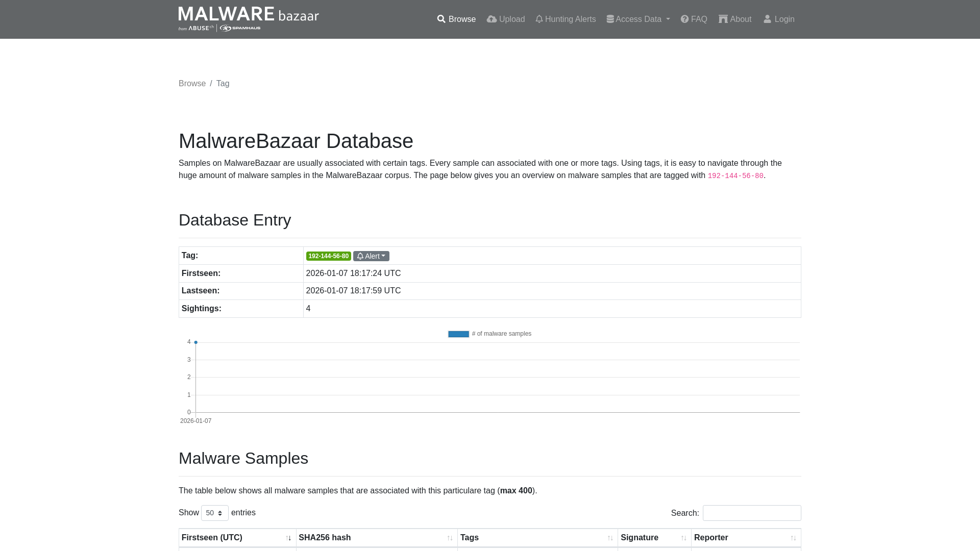The height and width of the screenshot is (551, 980).
Task: Open Upload via the cloud icon
Action: pos(492,19)
